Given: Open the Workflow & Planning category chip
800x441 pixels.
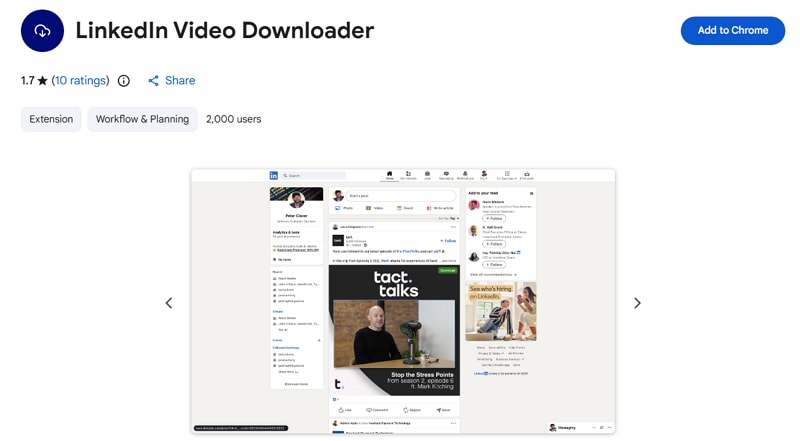Looking at the screenshot, I should [x=142, y=119].
